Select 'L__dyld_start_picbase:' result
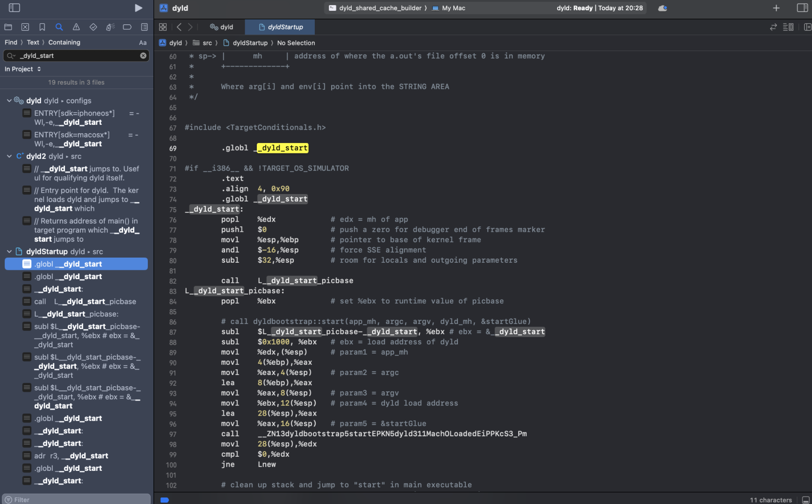The height and width of the screenshot is (504, 812). click(76, 314)
